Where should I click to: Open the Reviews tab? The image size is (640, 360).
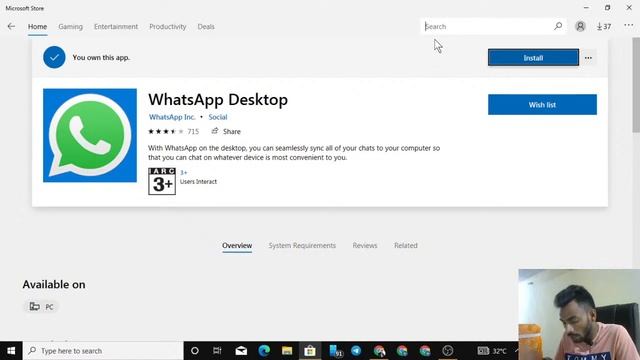pyautogui.click(x=364, y=245)
